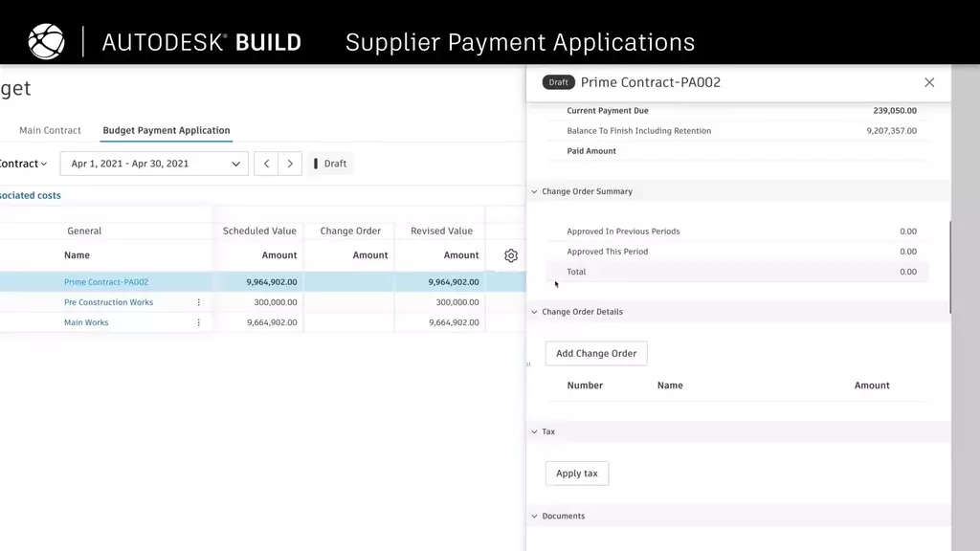Click the side panel vertical scrollbar
Image resolution: width=980 pixels, height=551 pixels.
point(950,267)
